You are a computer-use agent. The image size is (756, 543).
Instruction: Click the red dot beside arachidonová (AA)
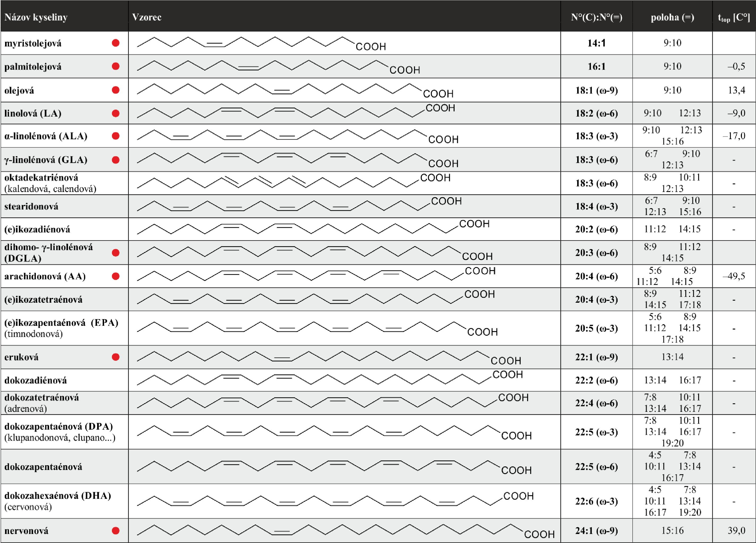coord(116,276)
